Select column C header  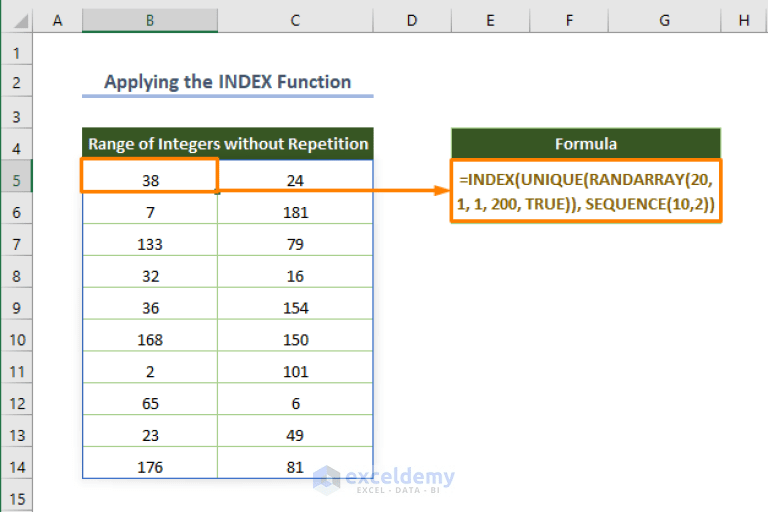click(295, 21)
